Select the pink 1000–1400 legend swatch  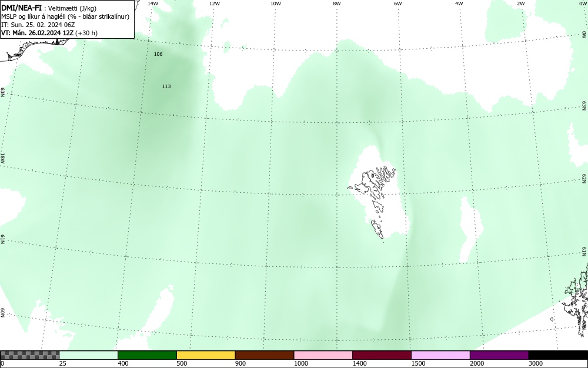pos(323,355)
